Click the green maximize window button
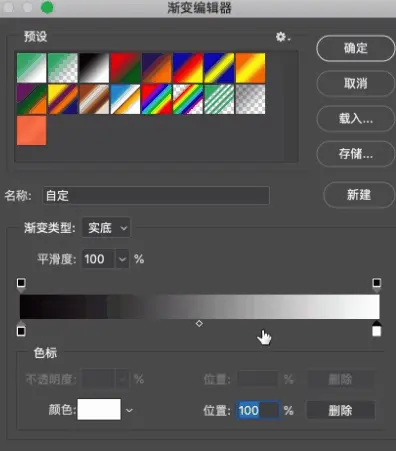 (47, 8)
